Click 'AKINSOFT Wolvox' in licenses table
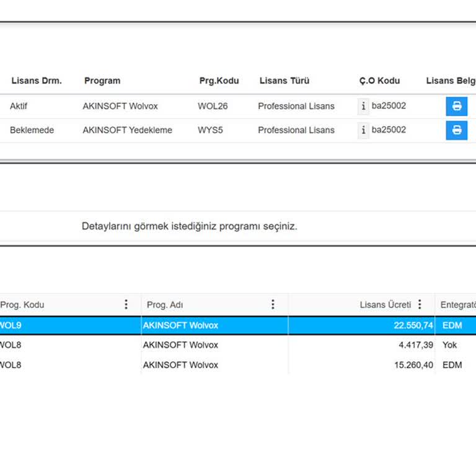476x476 pixels. pos(120,106)
